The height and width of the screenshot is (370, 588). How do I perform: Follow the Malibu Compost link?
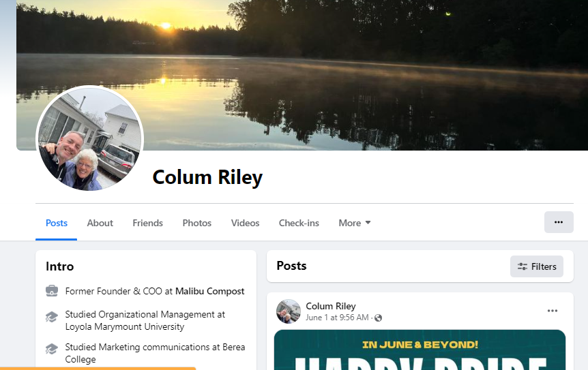tap(209, 292)
